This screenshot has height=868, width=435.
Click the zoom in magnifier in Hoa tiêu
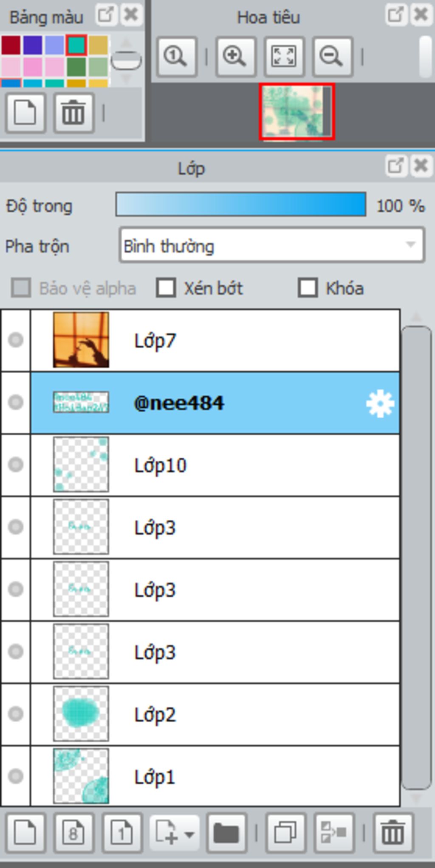point(235,56)
